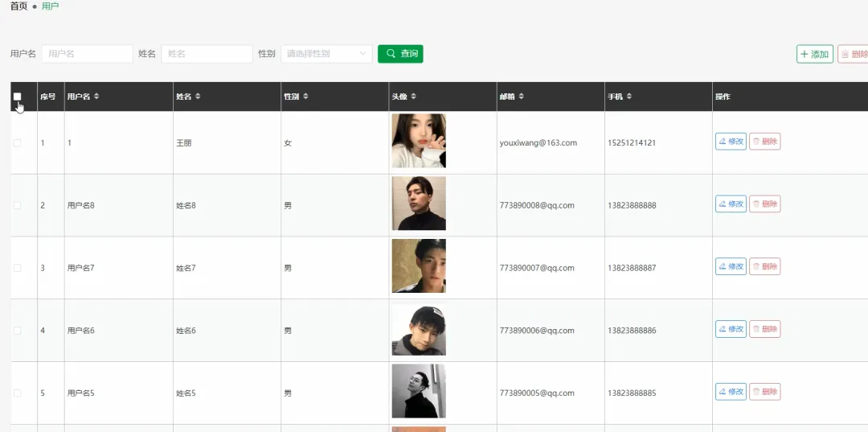Click the avatar image of 用户名6
Image resolution: width=868 pixels, height=432 pixels.
coord(419,330)
